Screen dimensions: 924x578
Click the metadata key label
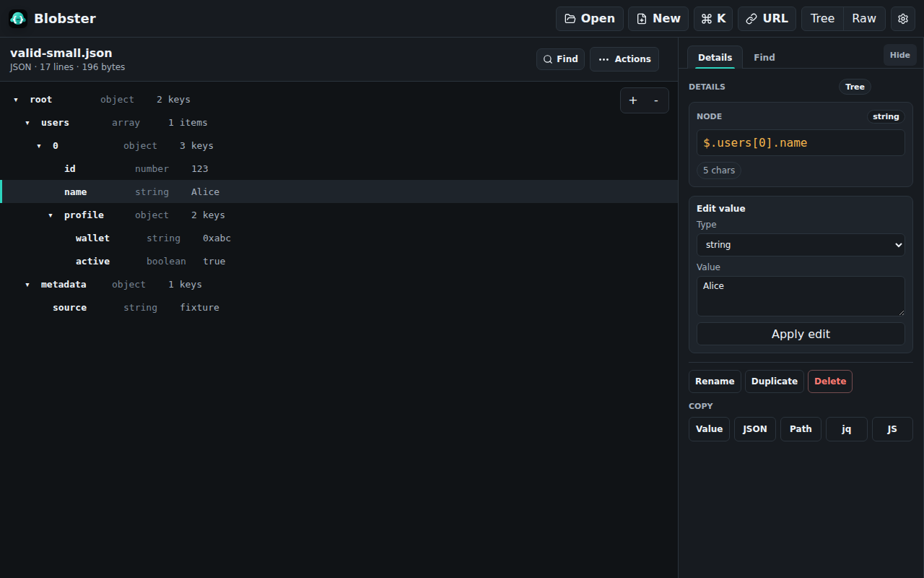click(64, 285)
